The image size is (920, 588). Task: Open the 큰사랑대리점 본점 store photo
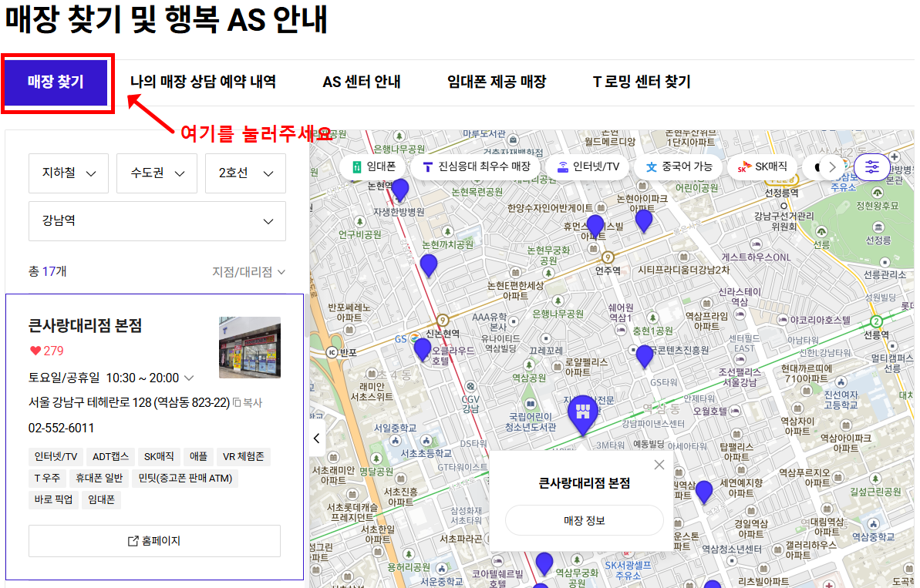pos(249,348)
